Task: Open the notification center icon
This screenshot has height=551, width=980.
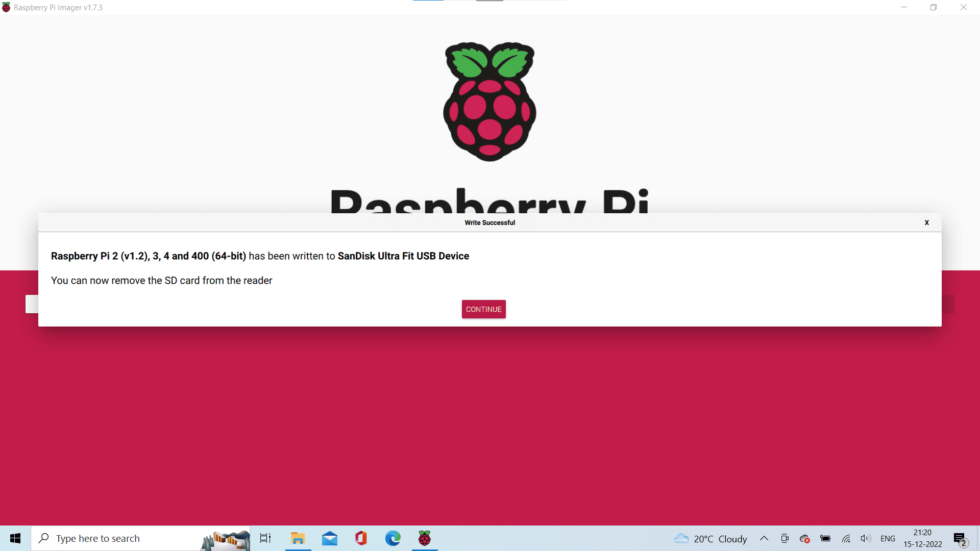Action: point(960,539)
